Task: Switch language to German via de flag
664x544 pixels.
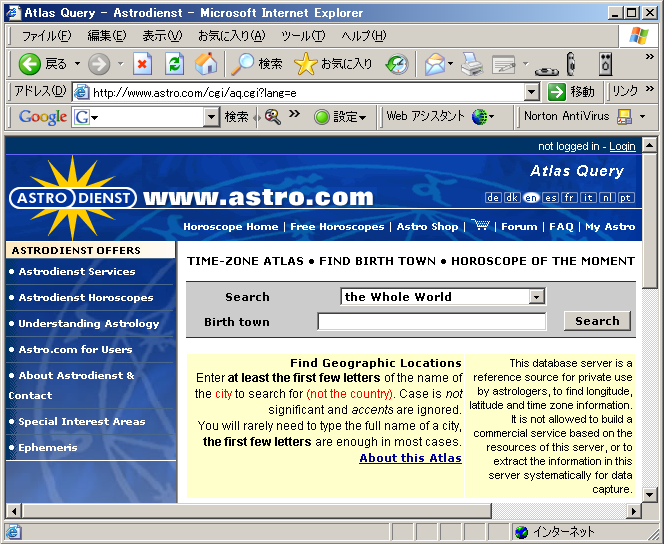Action: pyautogui.click(x=493, y=197)
